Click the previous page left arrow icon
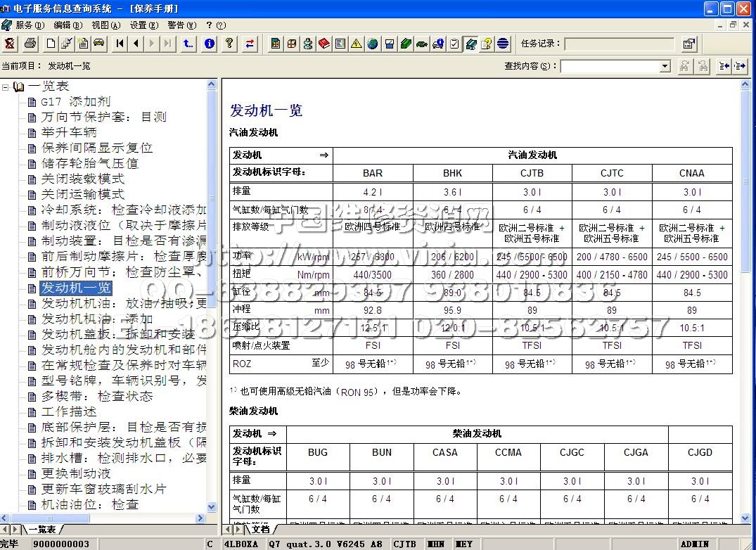 pos(136,44)
